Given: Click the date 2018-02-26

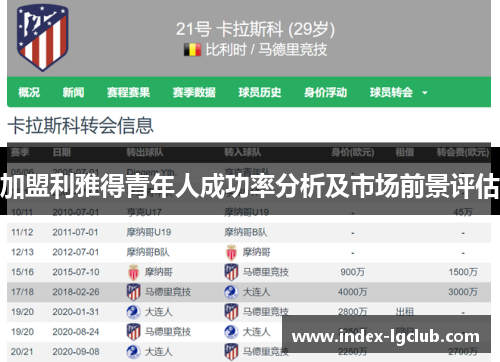Looking at the screenshot, I should click(76, 292).
